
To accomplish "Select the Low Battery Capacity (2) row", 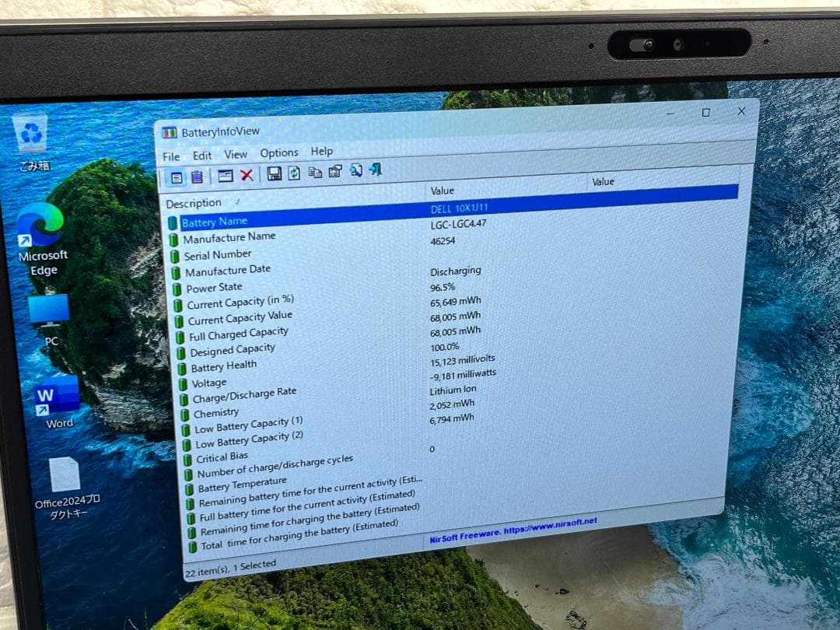I will tap(249, 440).
